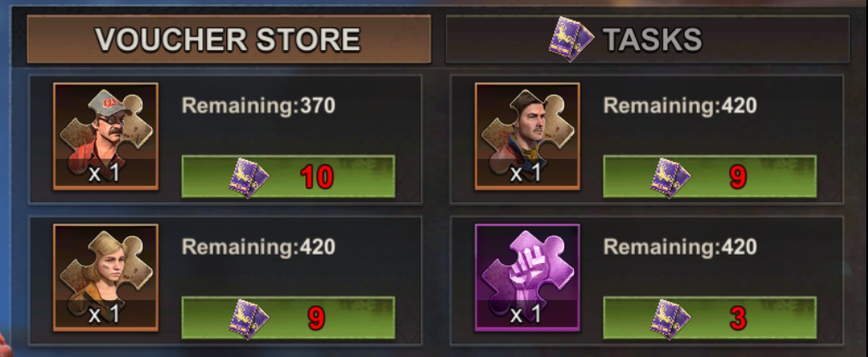The image size is (868, 357).
Task: Click the Remaining:370 stock label
Action: 259,105
